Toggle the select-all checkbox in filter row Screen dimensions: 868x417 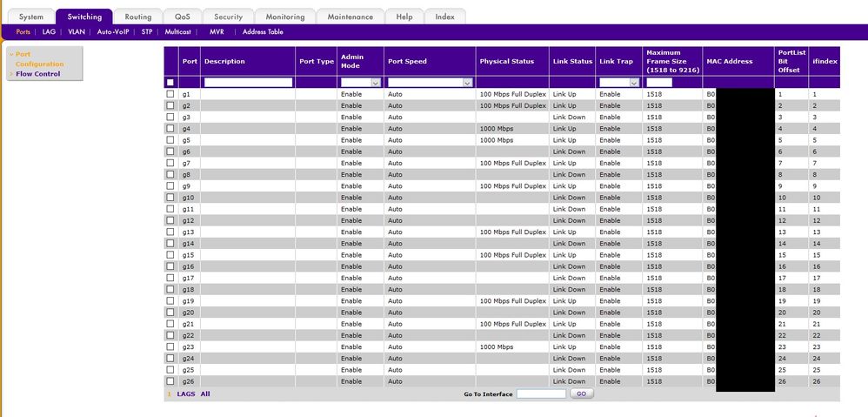click(x=170, y=83)
